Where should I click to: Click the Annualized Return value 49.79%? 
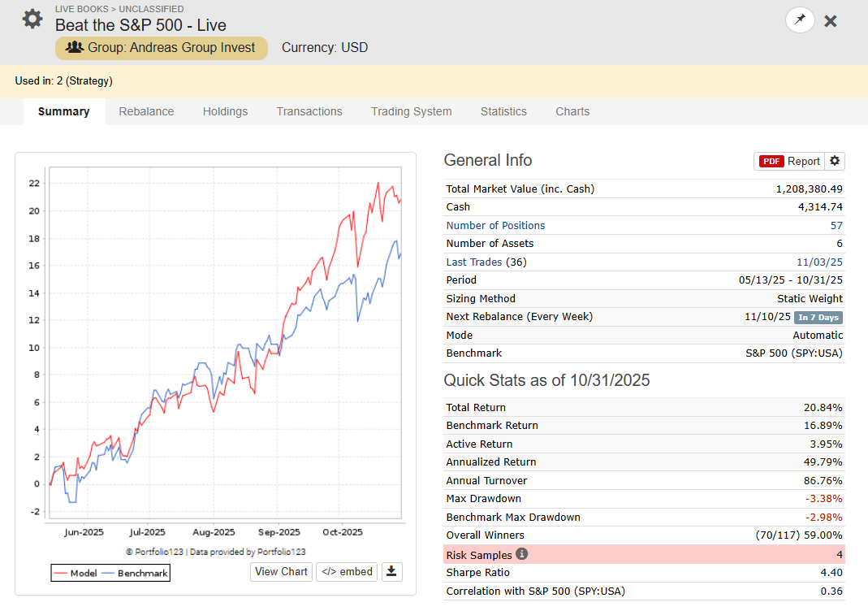point(823,462)
